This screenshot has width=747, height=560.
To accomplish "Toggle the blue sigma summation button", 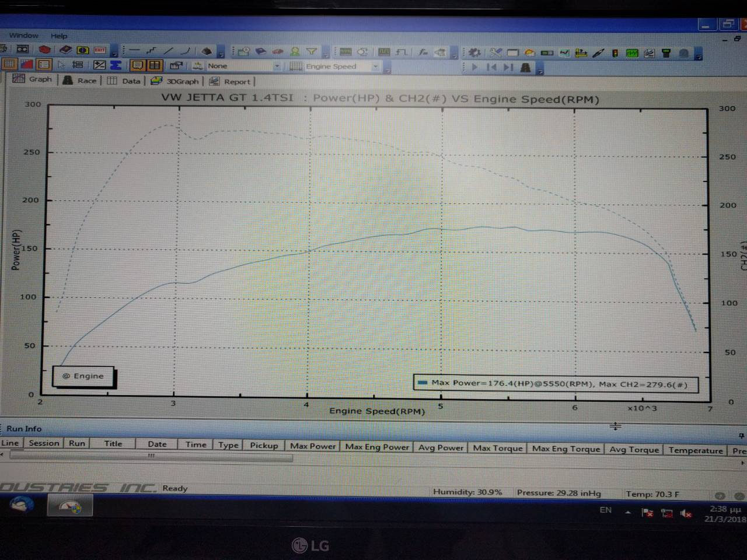I will pos(116,65).
